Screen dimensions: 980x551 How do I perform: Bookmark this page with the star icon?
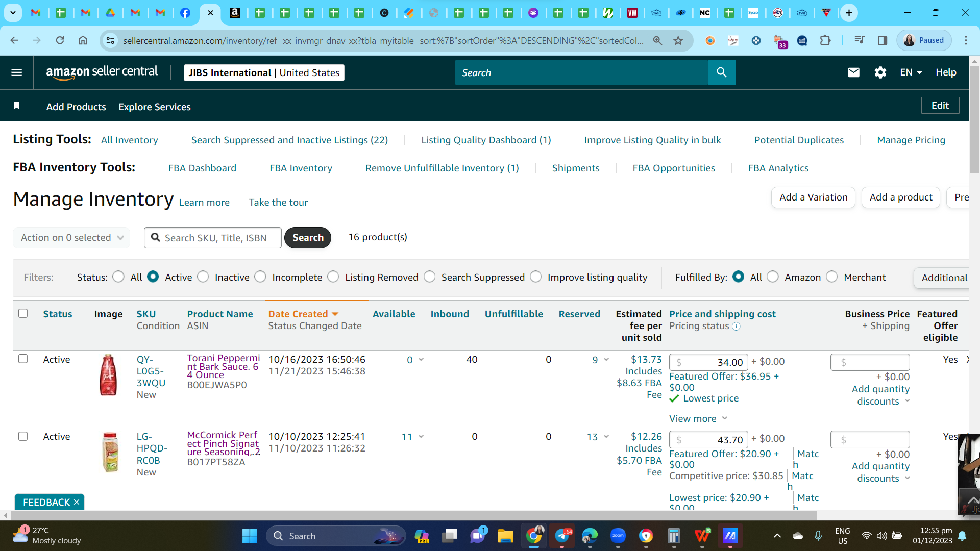click(678, 40)
